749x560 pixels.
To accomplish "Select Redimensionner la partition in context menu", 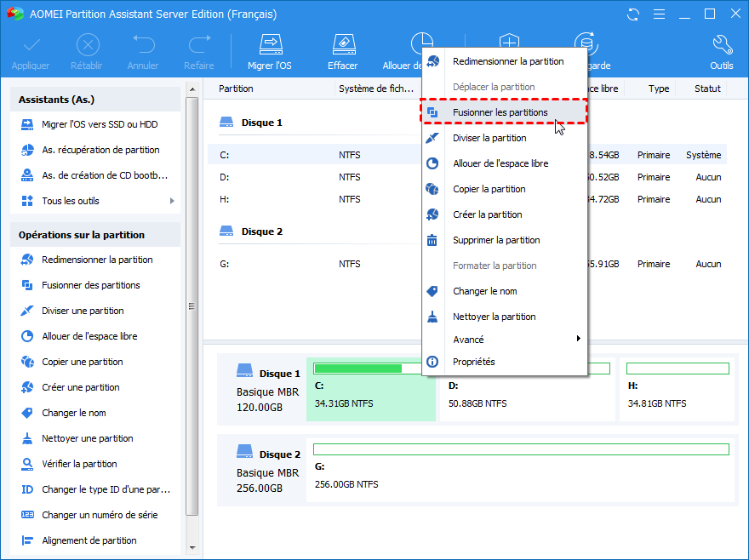I will pos(505,61).
